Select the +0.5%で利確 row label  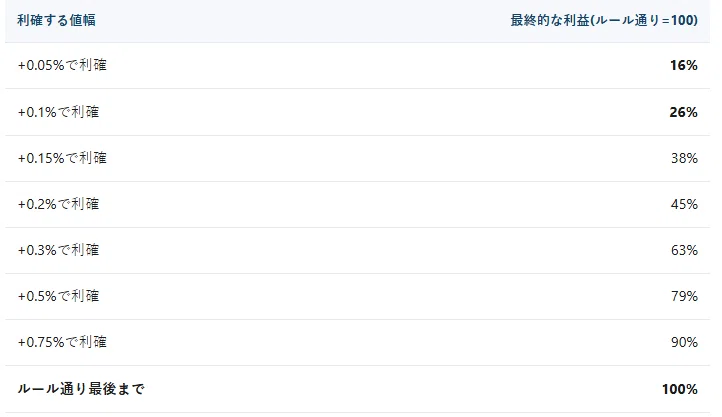[58, 296]
